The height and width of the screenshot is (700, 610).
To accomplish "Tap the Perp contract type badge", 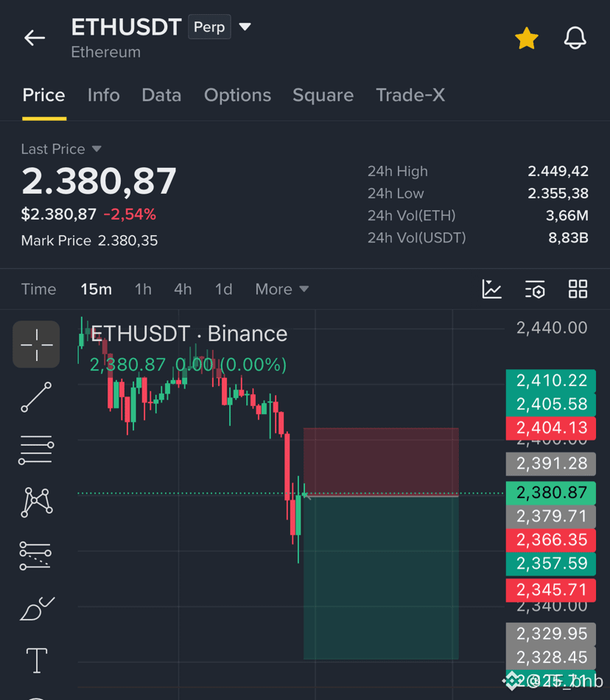I will [209, 27].
